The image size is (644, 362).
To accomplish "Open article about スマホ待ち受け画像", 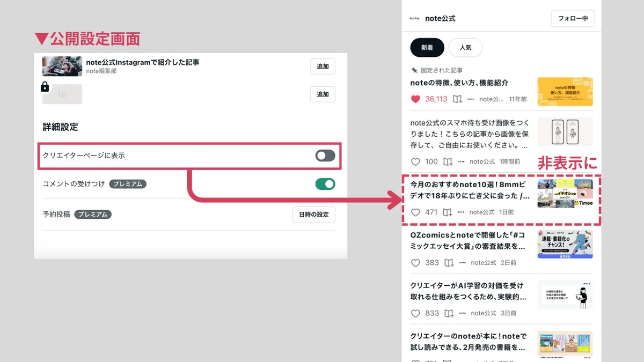I will (x=469, y=134).
